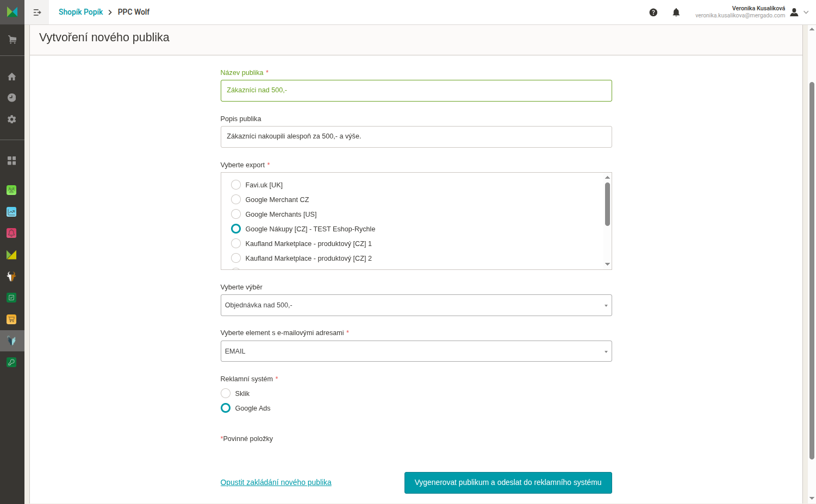Open the notifications bell in the top bar
The width and height of the screenshot is (816, 504).
[676, 12]
